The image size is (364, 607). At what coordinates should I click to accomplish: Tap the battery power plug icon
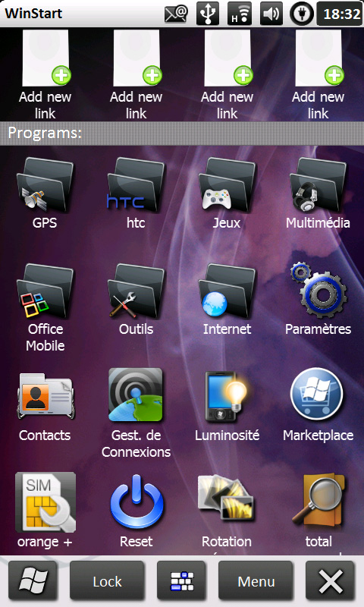click(x=301, y=14)
